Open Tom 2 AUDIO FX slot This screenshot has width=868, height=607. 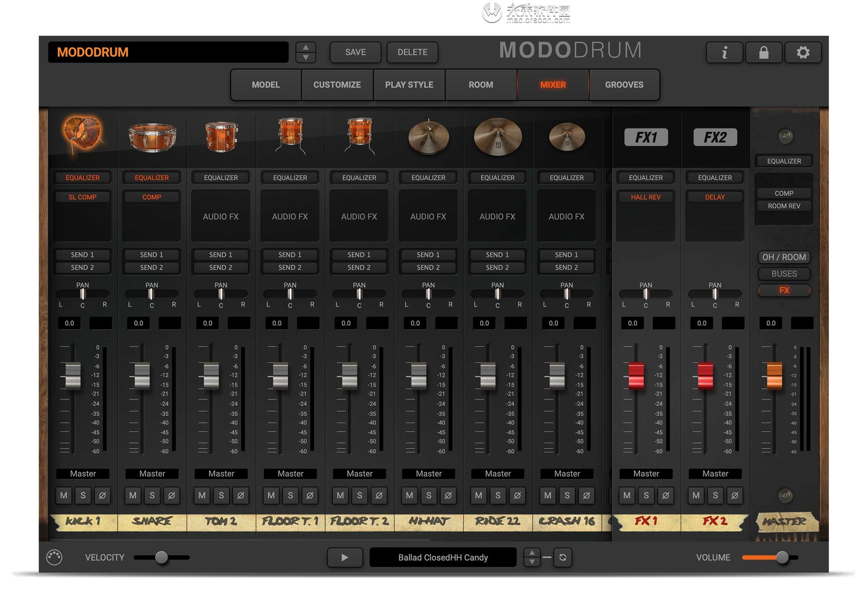[x=221, y=216]
